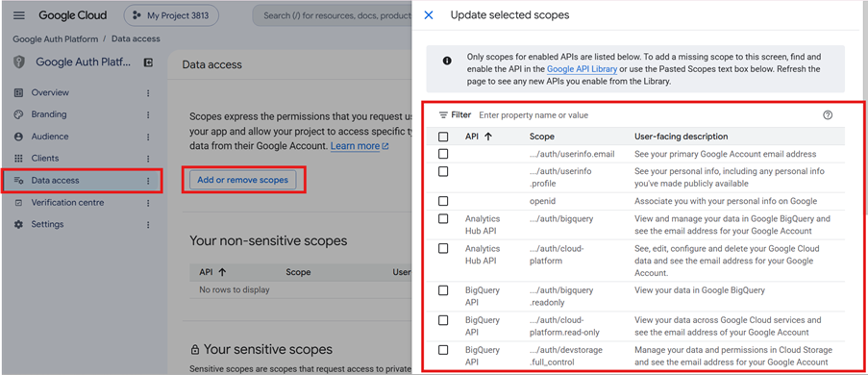This screenshot has width=868, height=375.
Task: Open three-dot options beside Audience
Action: point(148,137)
